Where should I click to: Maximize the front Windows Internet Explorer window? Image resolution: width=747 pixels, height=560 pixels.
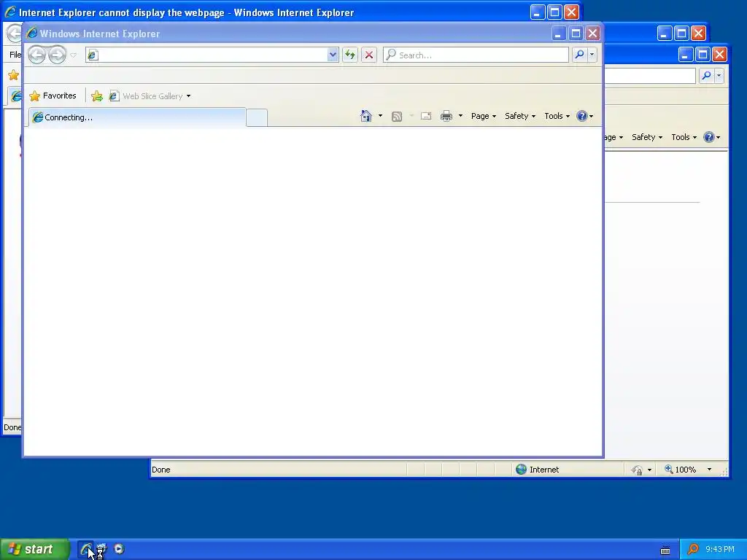[576, 34]
